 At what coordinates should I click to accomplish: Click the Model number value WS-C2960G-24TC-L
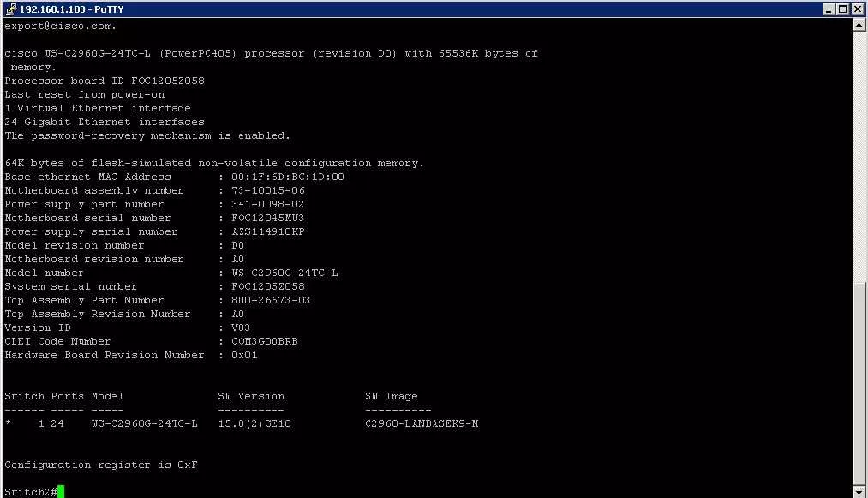(284, 273)
